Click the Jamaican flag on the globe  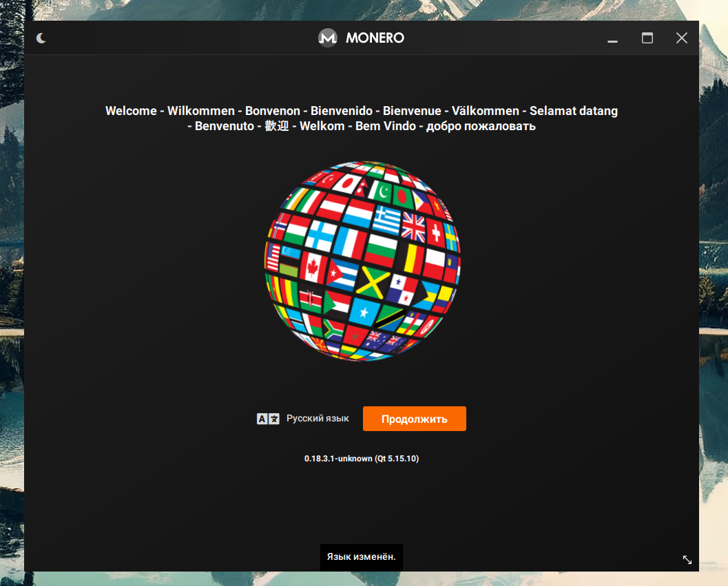point(373,283)
